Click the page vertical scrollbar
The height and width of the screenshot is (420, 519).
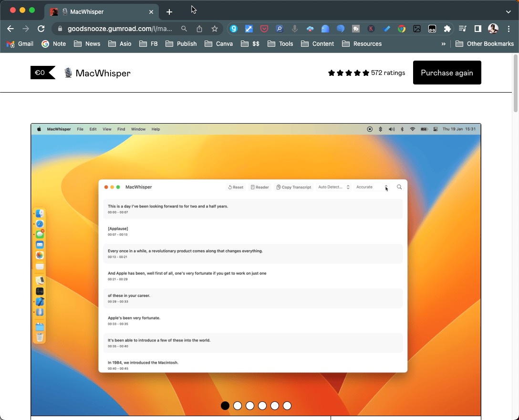pyautogui.click(x=515, y=84)
